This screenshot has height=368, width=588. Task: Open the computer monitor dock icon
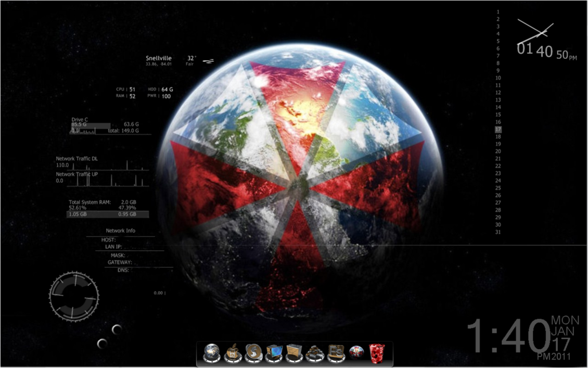coord(274,353)
